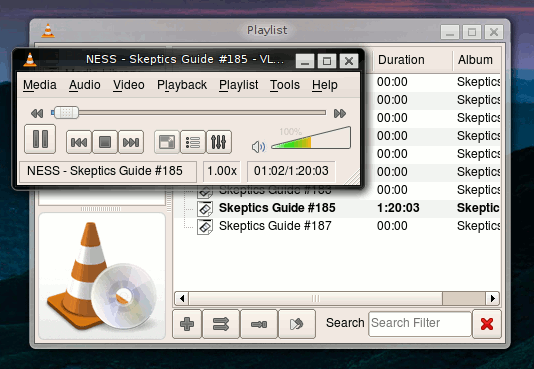This screenshot has width=534, height=369.
Task: Click the VLC cone icon in player title bar
Action: pos(30,59)
